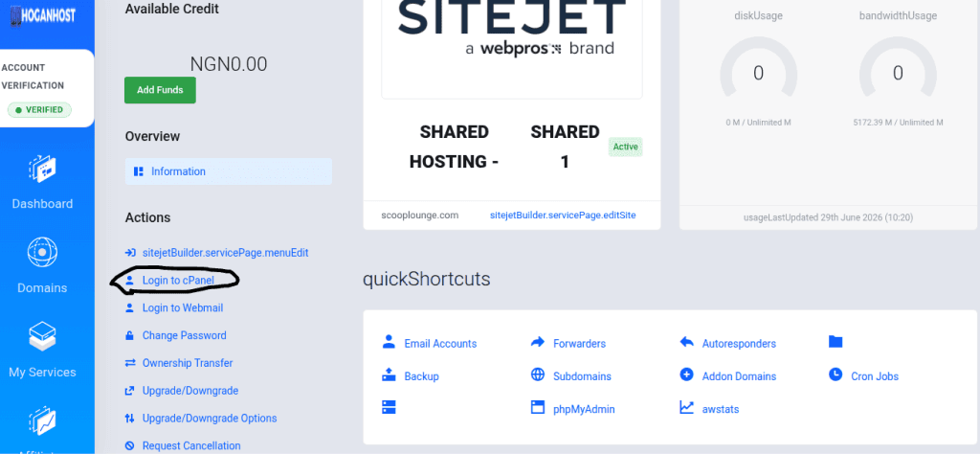The width and height of the screenshot is (980, 454).
Task: Click the NGN0.00 credit amount
Action: pyautogui.click(x=228, y=64)
